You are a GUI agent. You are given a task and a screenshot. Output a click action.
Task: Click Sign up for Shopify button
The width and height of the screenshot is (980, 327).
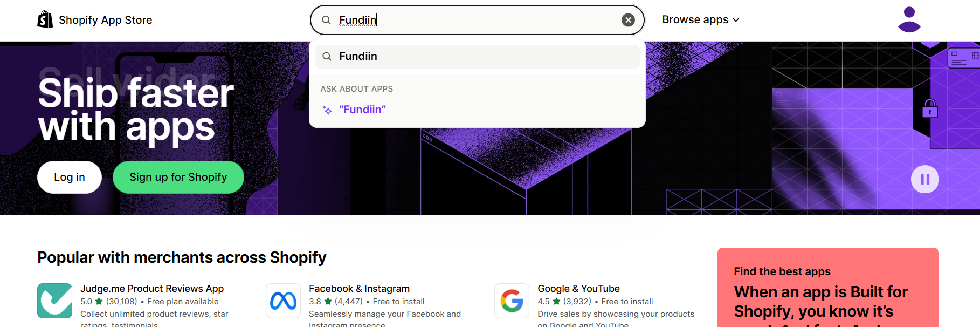point(178,177)
